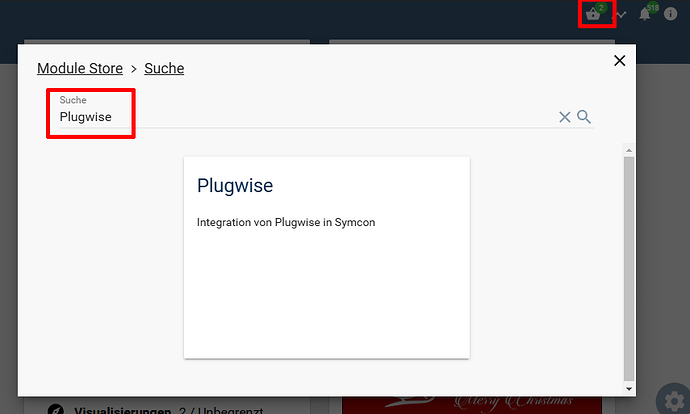Click the description 'Integration von Plugwise in Symcon'
This screenshot has height=414, width=690.
286,222
